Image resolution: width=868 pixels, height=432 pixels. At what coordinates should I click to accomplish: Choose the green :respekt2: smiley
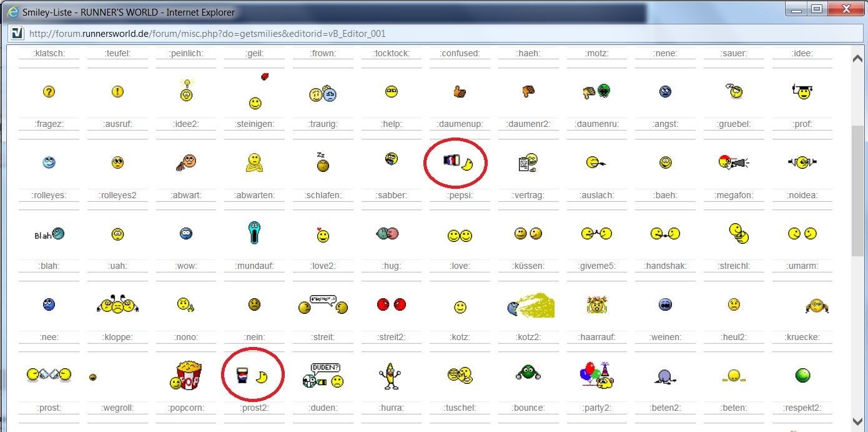tap(802, 375)
